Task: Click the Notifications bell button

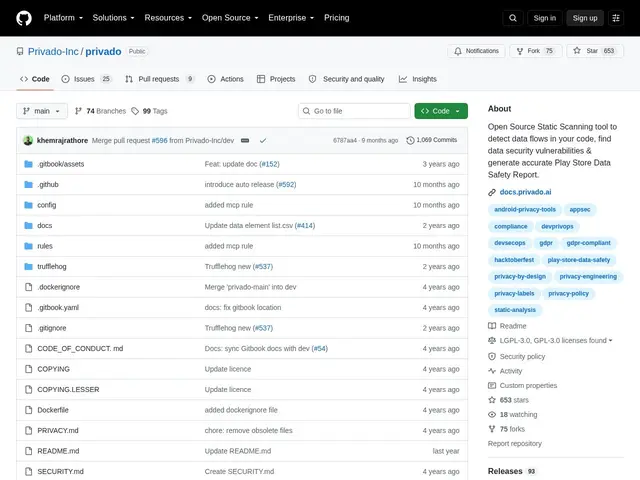Action: click(x=476, y=51)
